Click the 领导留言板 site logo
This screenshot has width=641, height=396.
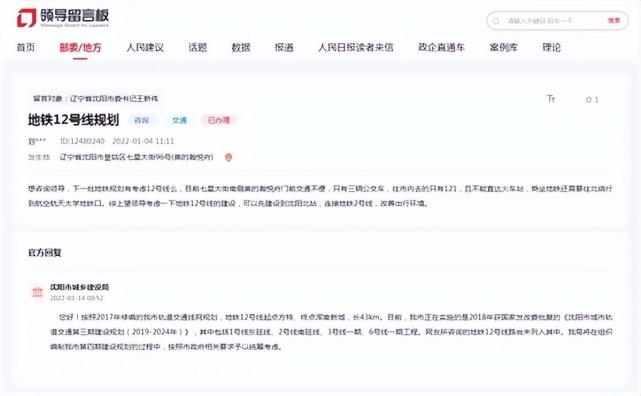[x=63, y=18]
